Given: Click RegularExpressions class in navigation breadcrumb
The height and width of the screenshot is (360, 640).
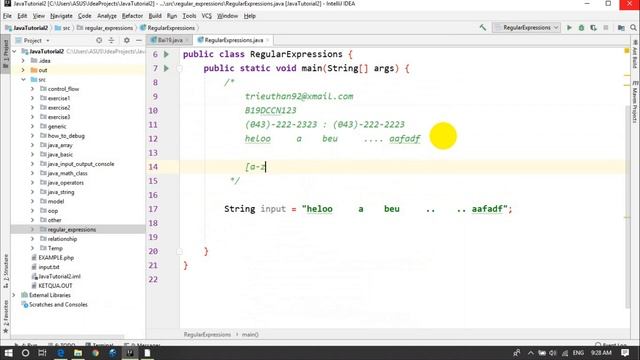Looking at the screenshot, I should (167, 28).
